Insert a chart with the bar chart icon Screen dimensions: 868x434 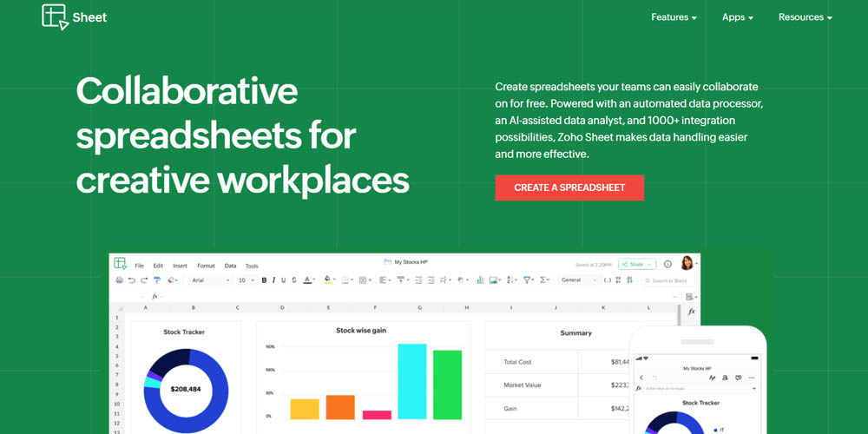pos(480,280)
